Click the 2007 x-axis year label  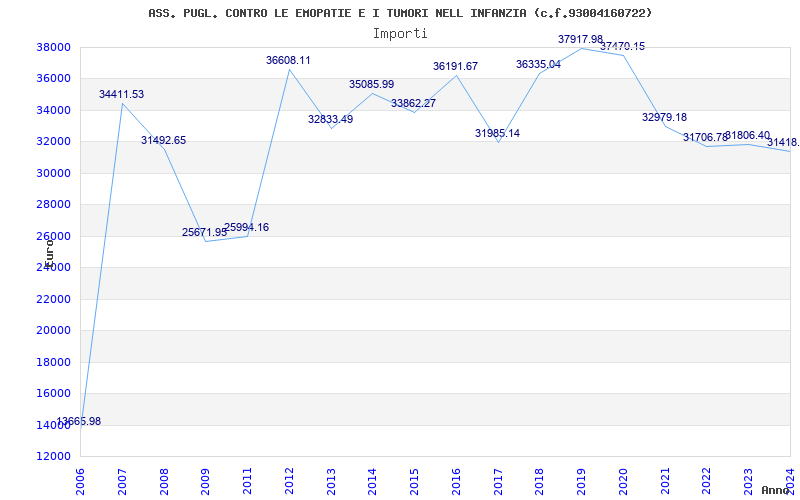tap(122, 482)
